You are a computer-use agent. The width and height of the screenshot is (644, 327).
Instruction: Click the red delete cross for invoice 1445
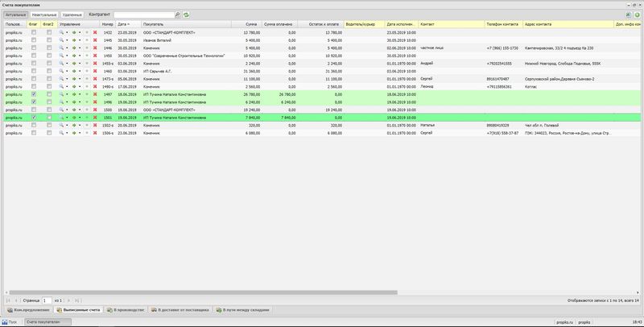click(x=95, y=40)
